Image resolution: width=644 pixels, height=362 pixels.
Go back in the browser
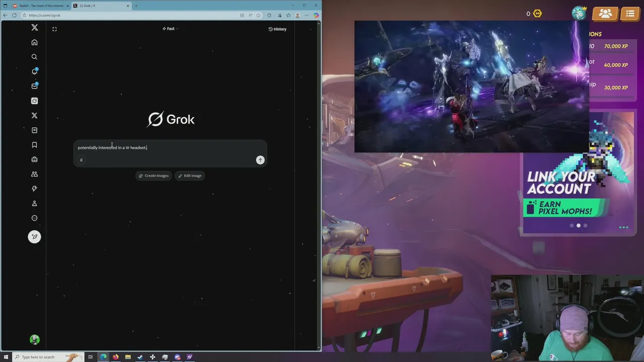coord(5,15)
